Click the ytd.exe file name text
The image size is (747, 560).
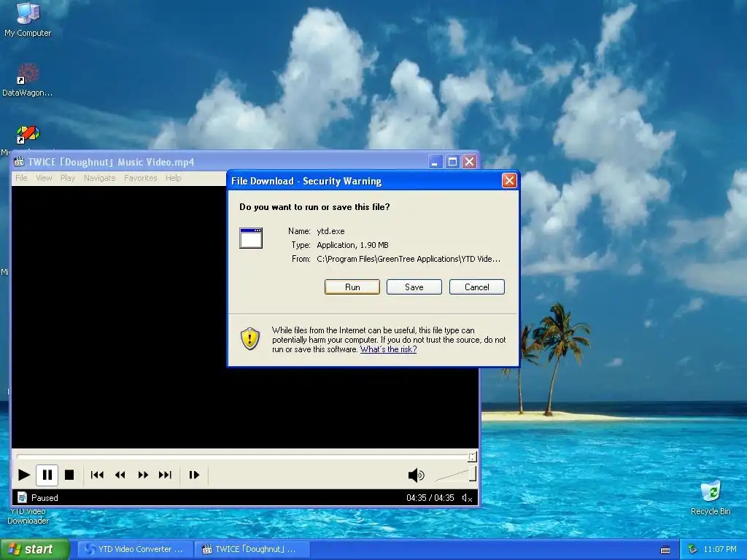click(x=330, y=231)
